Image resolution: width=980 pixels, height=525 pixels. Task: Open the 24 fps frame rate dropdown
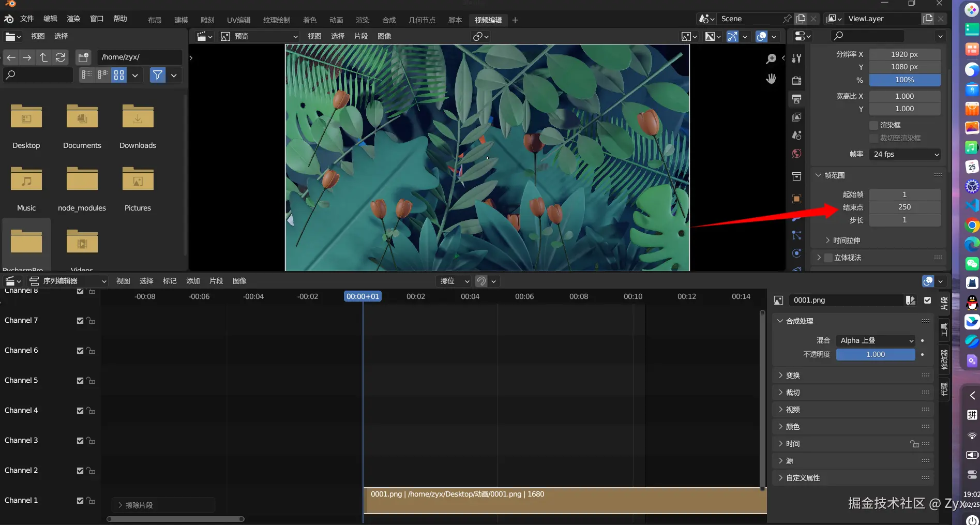[905, 154]
